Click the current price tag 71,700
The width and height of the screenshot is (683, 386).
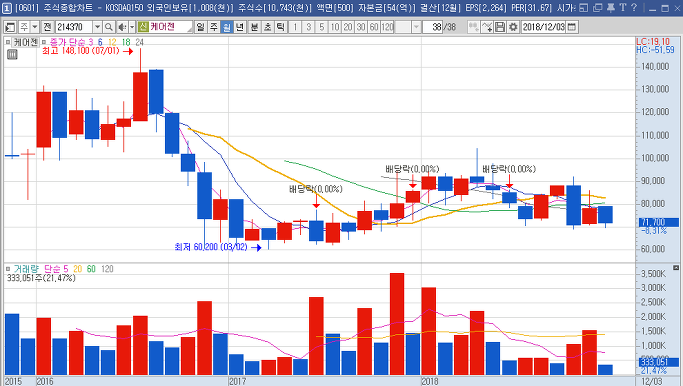(659, 222)
